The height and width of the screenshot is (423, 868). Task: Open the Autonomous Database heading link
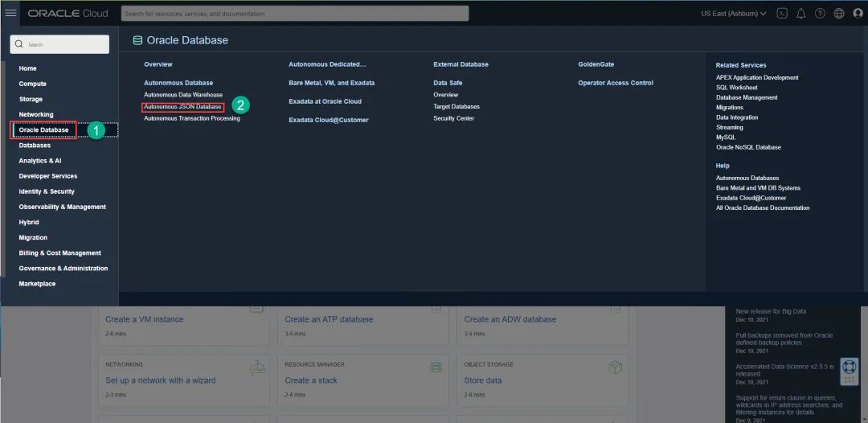coord(178,83)
